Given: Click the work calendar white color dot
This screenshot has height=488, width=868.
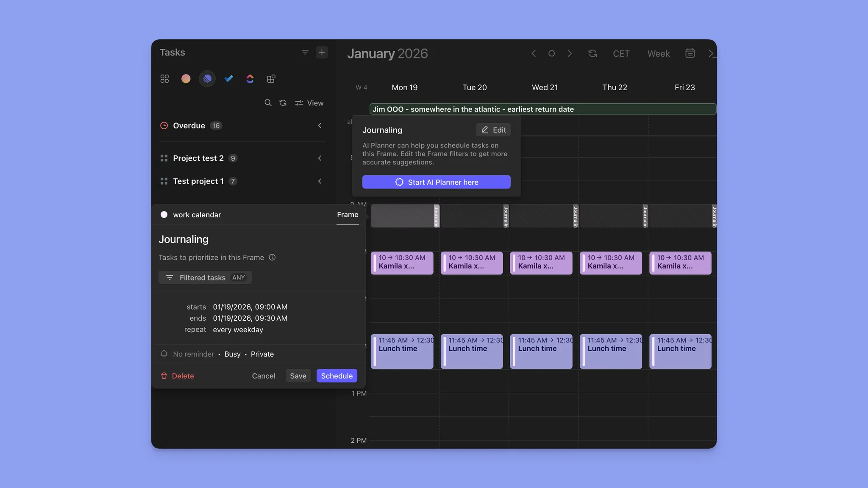Looking at the screenshot, I should click(164, 215).
